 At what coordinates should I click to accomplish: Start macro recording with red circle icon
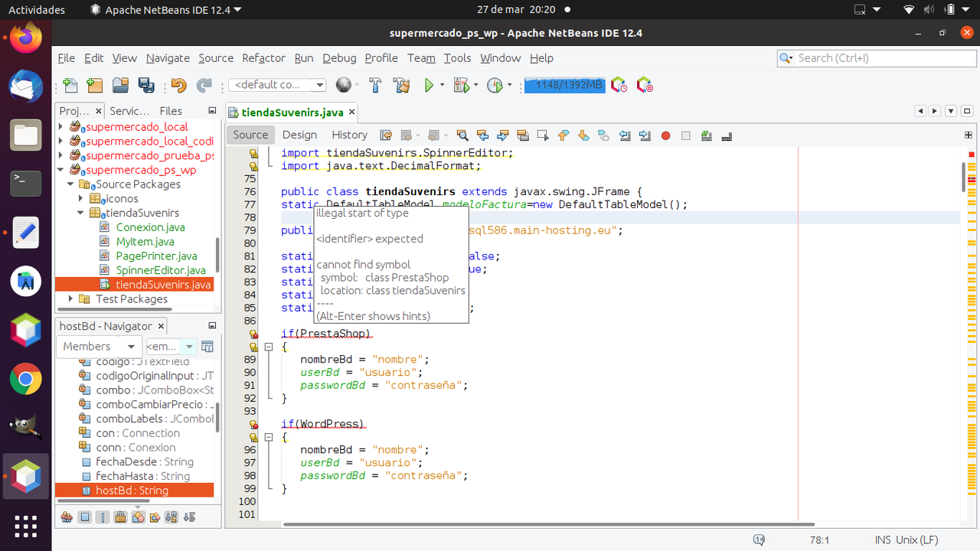pos(665,135)
